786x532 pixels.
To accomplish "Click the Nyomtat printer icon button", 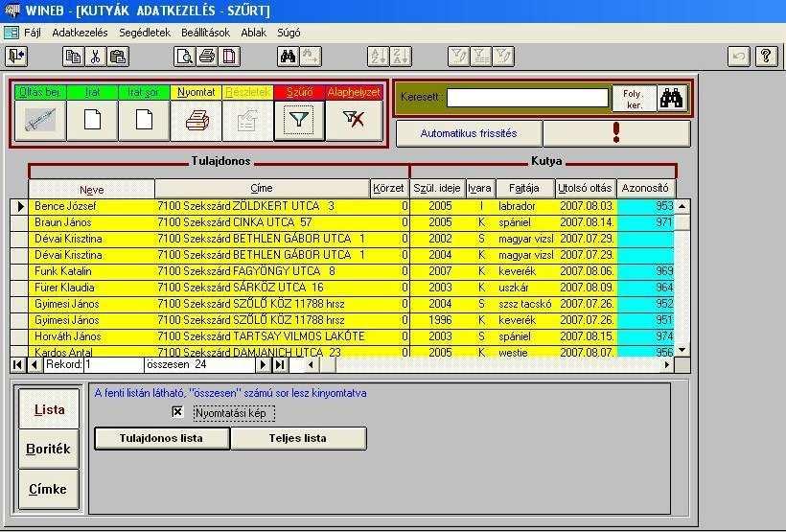I will tap(196, 121).
